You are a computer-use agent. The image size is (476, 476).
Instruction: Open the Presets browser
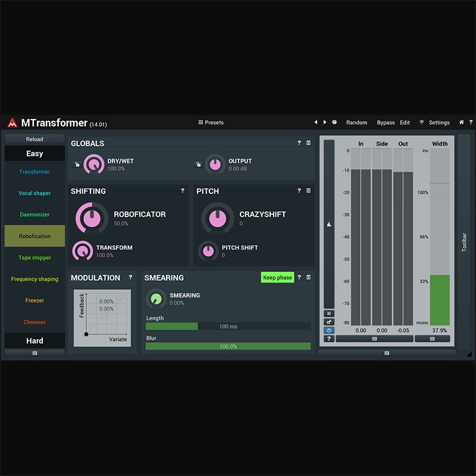click(211, 123)
